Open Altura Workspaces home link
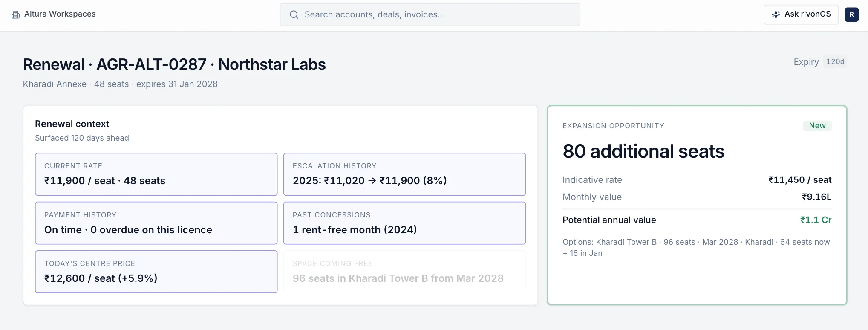Image resolution: width=868 pixels, height=330 pixels. coord(54,14)
